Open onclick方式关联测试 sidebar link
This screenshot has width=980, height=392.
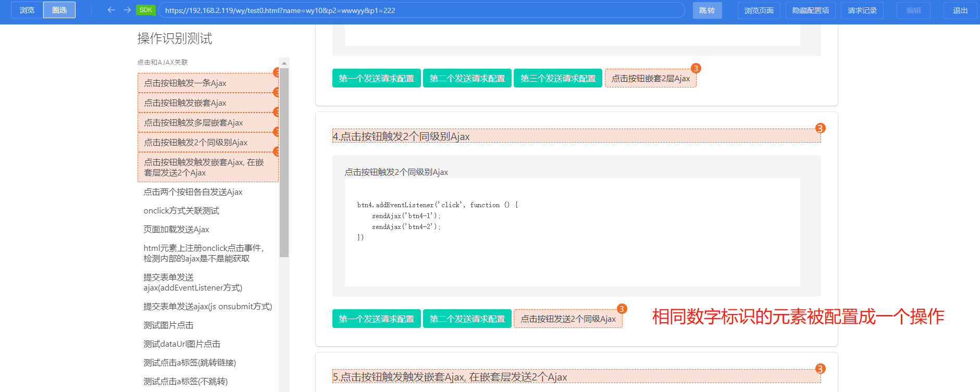[181, 210]
